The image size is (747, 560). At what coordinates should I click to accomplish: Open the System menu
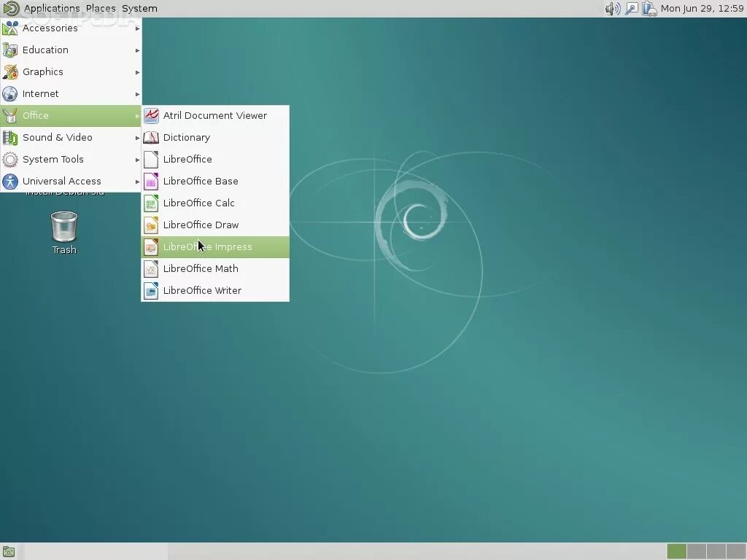click(139, 8)
